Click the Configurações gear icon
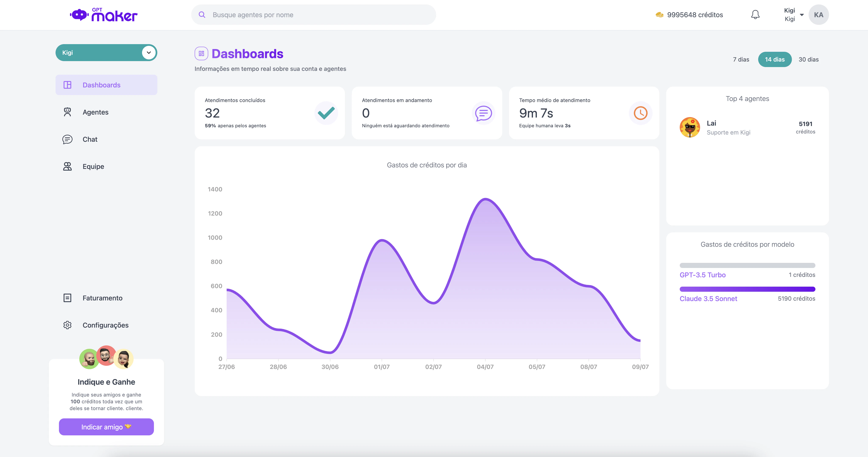This screenshot has height=457, width=868. [67, 325]
